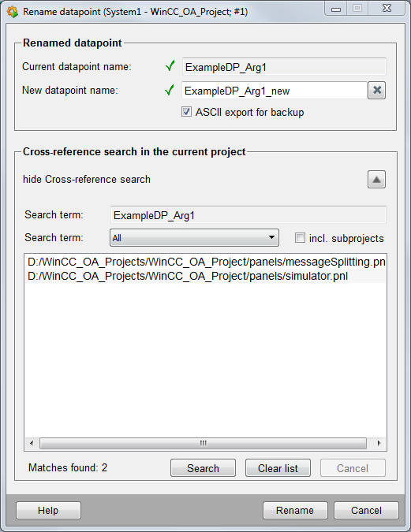Click the ExampleDP_Arg1 search term field
This screenshot has height=532, width=411.
tap(248, 215)
